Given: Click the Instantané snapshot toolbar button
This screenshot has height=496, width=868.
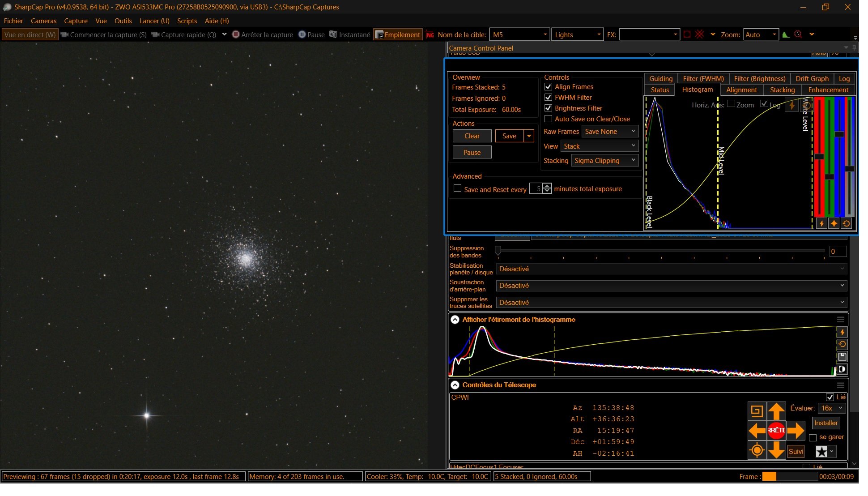Looking at the screenshot, I should click(x=350, y=34).
